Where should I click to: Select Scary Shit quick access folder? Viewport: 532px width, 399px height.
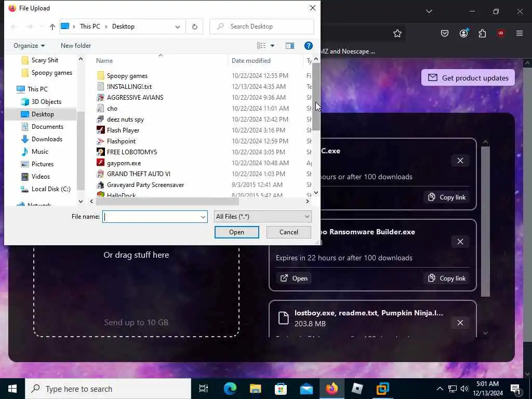point(45,60)
